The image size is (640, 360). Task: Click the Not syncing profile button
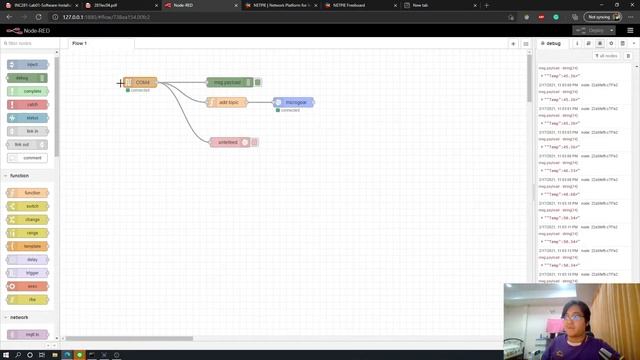(x=602, y=17)
